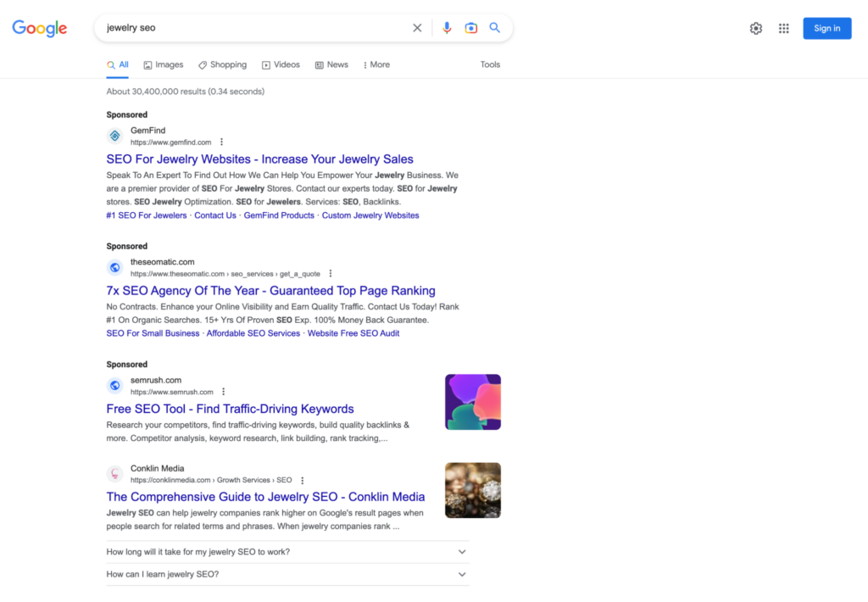Viewport: 868px width, 602px height.
Task: Open Free SEO Tool Semrush ad title
Action: click(x=230, y=409)
